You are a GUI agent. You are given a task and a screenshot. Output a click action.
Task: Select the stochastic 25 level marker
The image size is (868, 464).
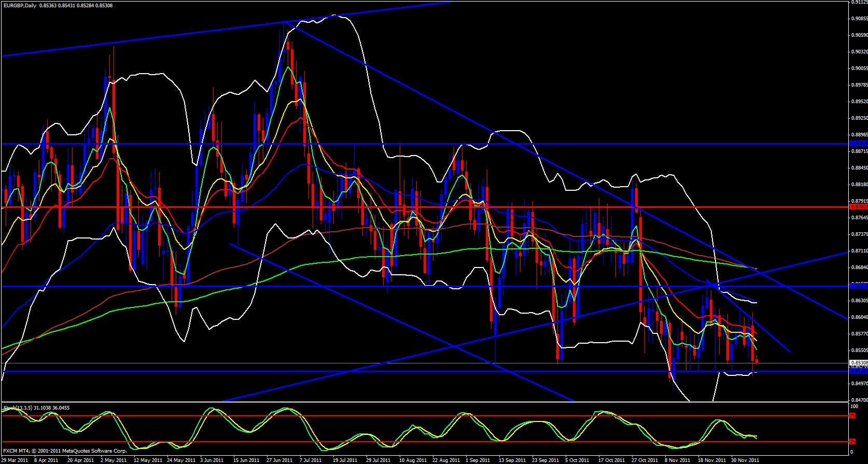tap(852, 442)
